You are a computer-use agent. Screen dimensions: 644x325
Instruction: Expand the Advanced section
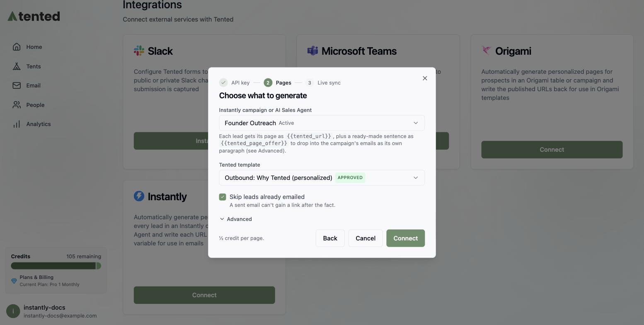point(235,219)
